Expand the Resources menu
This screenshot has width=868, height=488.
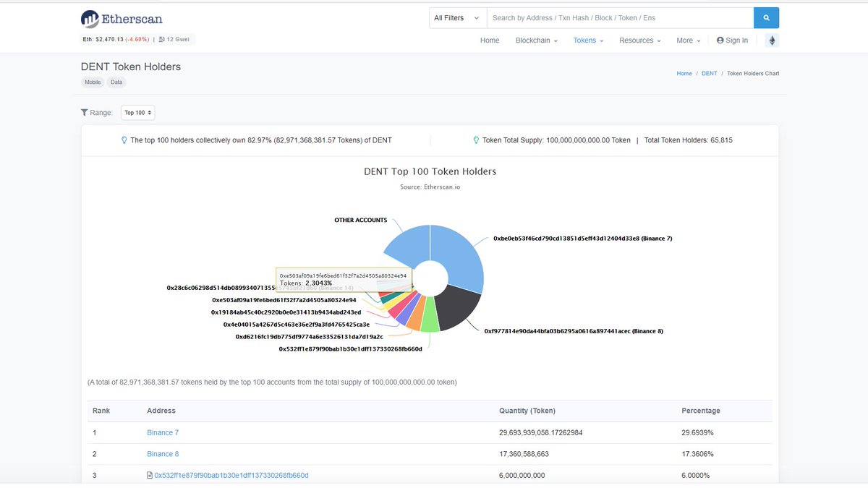(640, 40)
